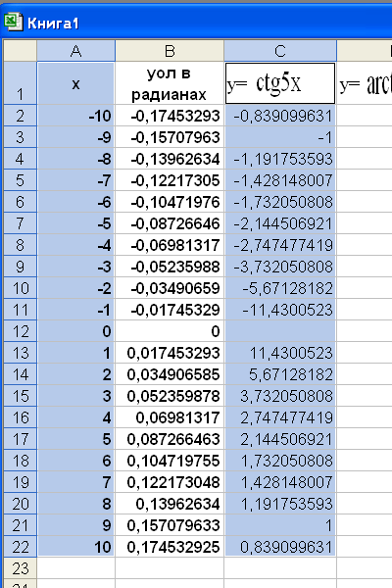The width and height of the screenshot is (392, 588).
Task: Select row 7 header
Action: (x=21, y=223)
